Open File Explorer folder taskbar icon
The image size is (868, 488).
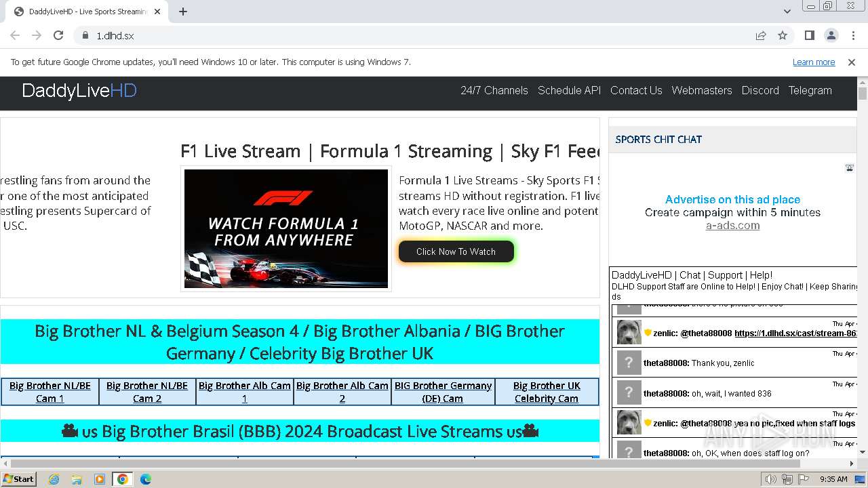click(77, 479)
